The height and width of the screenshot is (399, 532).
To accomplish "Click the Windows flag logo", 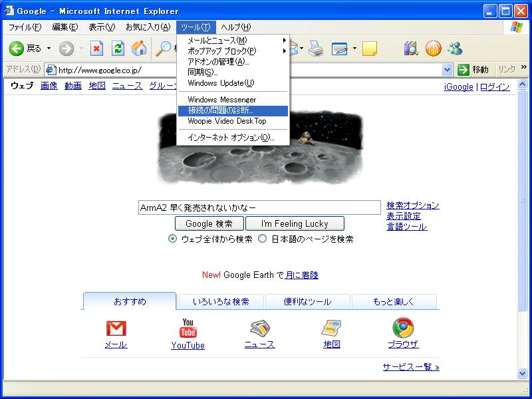I will [517, 27].
